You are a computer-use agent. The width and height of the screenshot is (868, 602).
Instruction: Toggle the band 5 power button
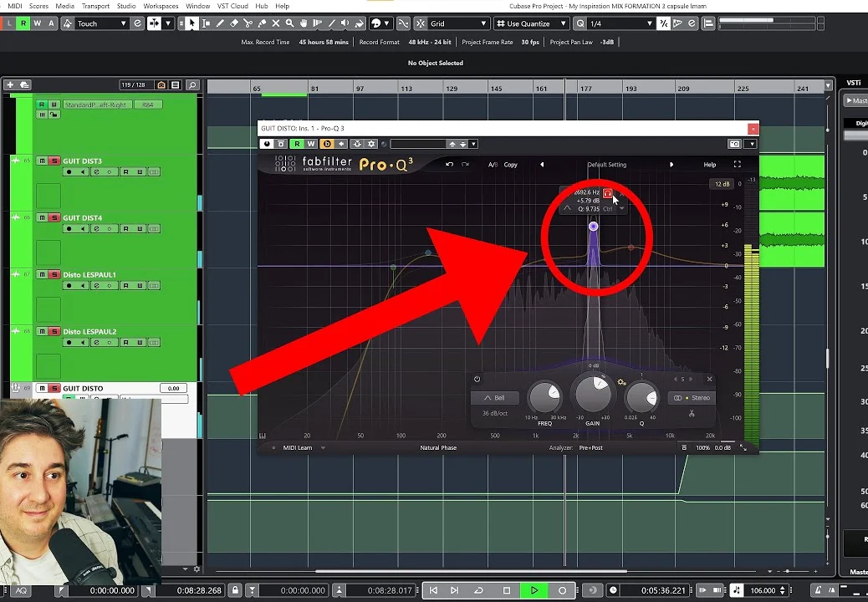(x=477, y=379)
